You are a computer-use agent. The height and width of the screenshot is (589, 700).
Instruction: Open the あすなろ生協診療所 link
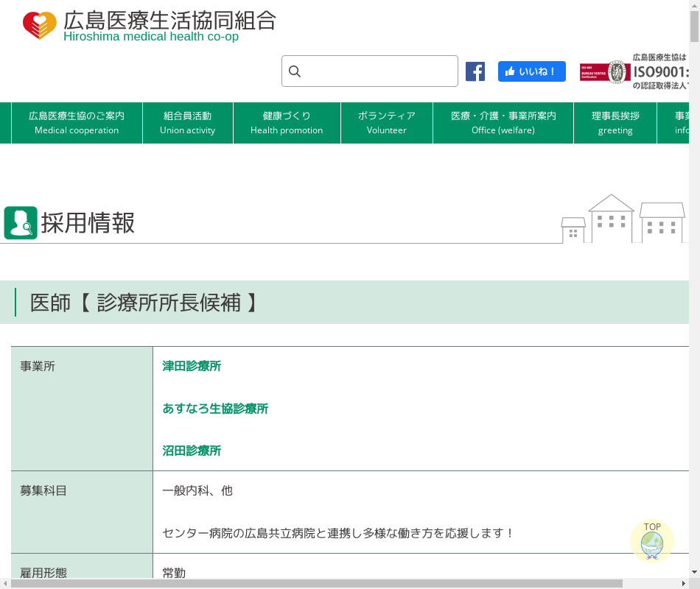coord(215,409)
